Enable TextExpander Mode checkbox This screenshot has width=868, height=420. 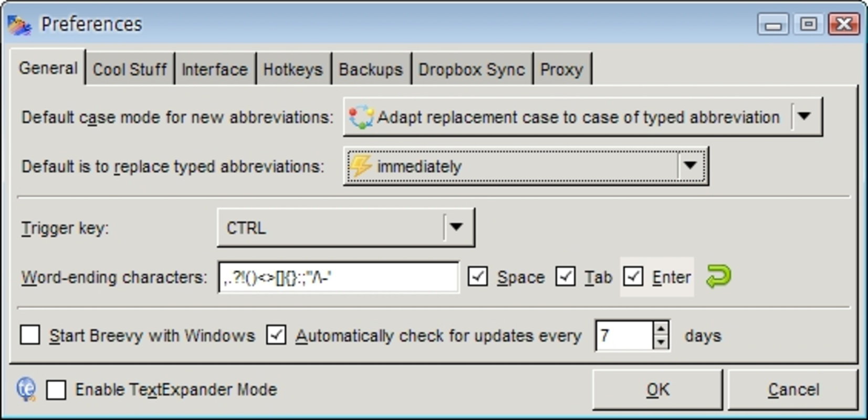pyautogui.click(x=56, y=390)
